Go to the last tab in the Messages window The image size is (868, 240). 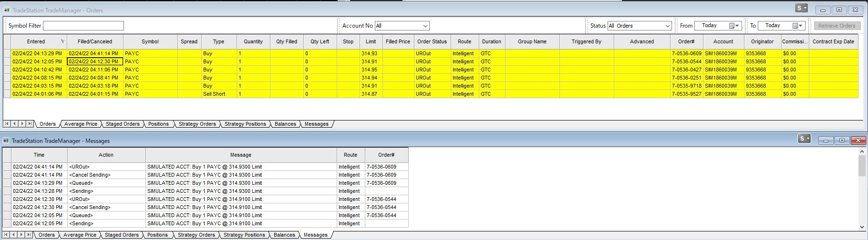coord(30,235)
